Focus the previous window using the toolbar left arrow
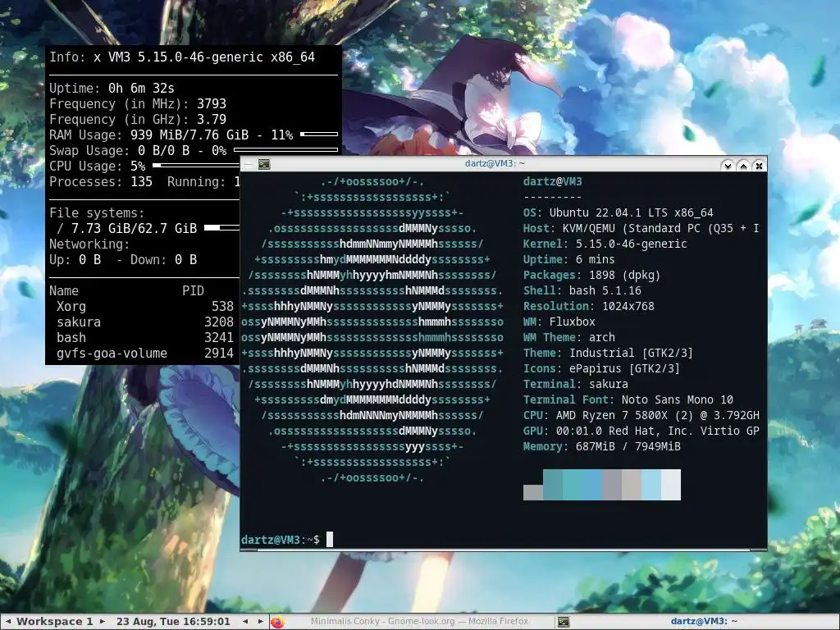Image resolution: width=840 pixels, height=630 pixels. 245,622
